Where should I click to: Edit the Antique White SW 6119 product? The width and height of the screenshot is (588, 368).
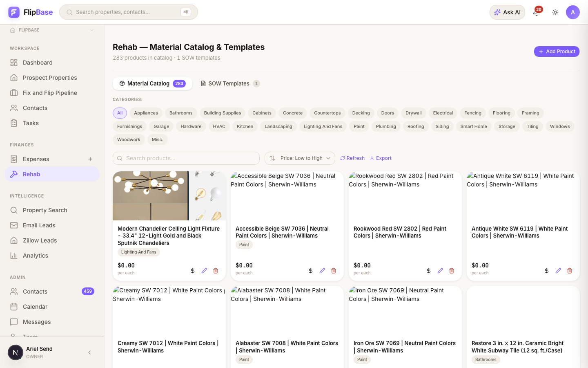[558, 271]
